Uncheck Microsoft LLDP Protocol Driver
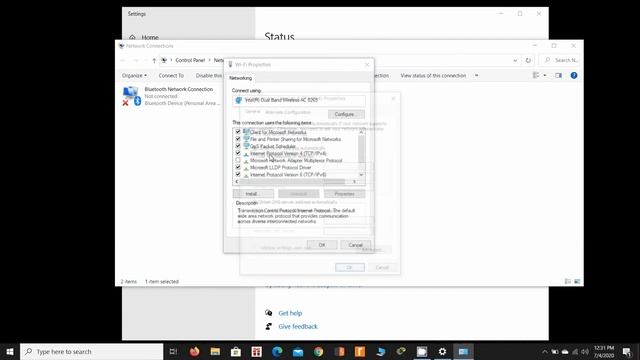Screen dimensions: 640x360 coord(238,167)
